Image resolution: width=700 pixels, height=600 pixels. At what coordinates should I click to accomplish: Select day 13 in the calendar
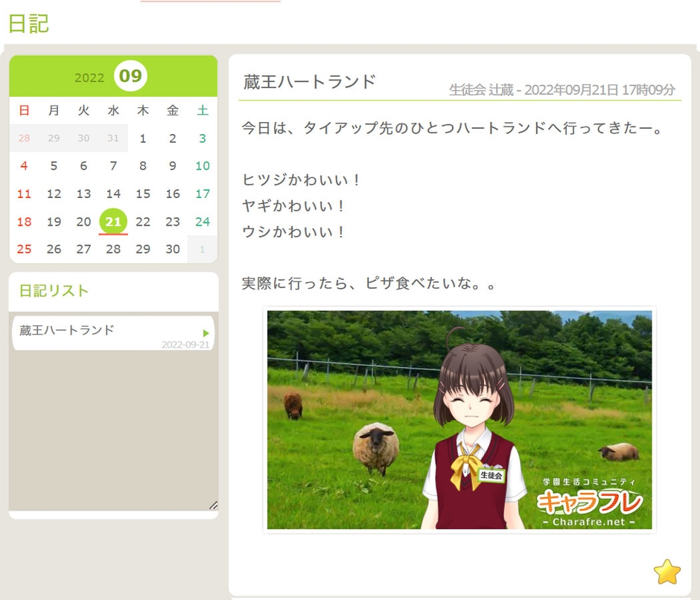pos(83,194)
